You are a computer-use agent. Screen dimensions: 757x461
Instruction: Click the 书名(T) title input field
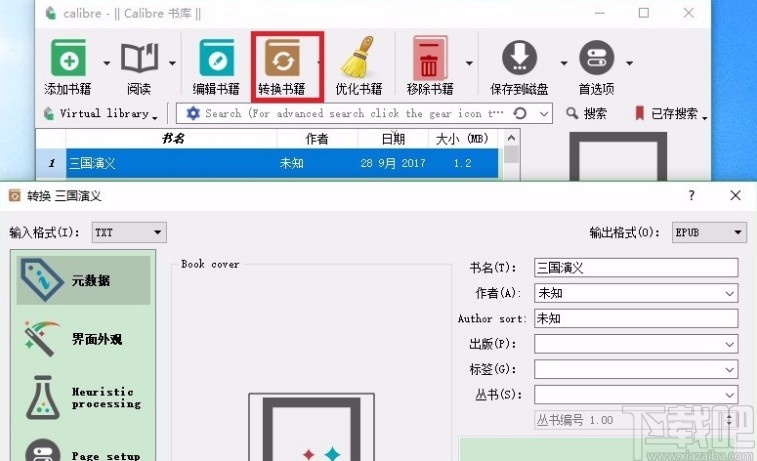[636, 267]
